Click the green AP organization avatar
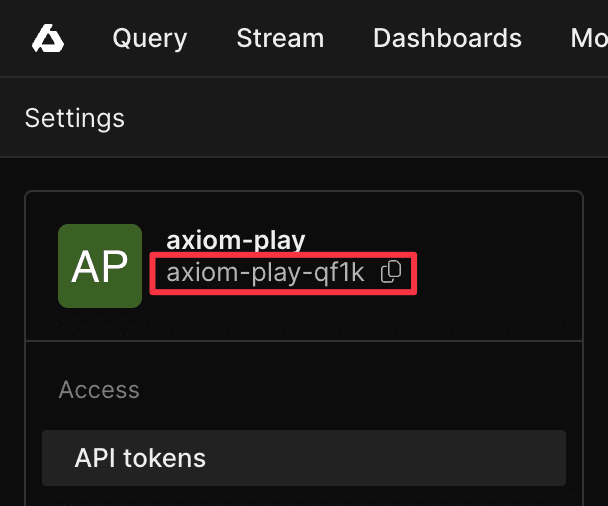Viewport: 608px width, 506px height. 100,266
